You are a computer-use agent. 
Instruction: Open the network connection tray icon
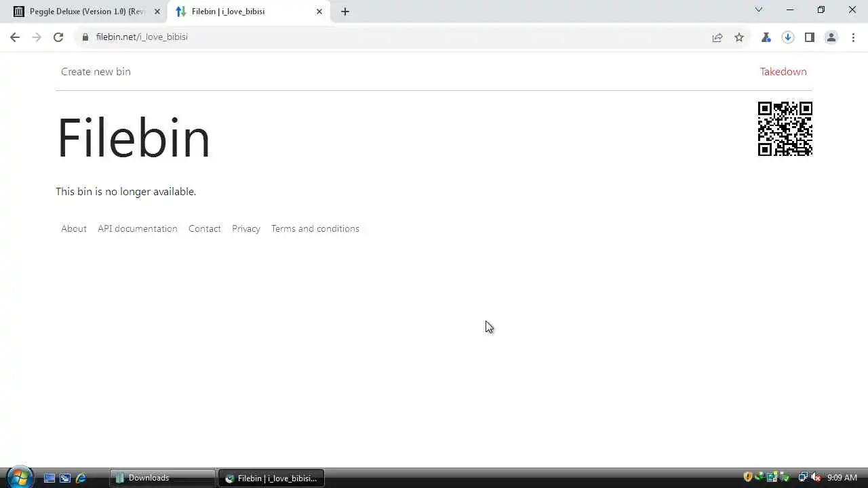(803, 477)
